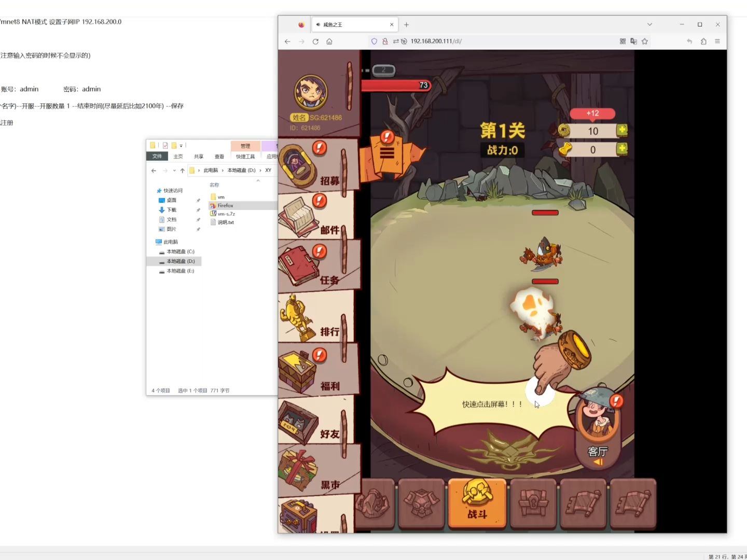Click the shield tracking protection icon
Image resolution: width=747 pixels, height=560 pixels.
[374, 41]
